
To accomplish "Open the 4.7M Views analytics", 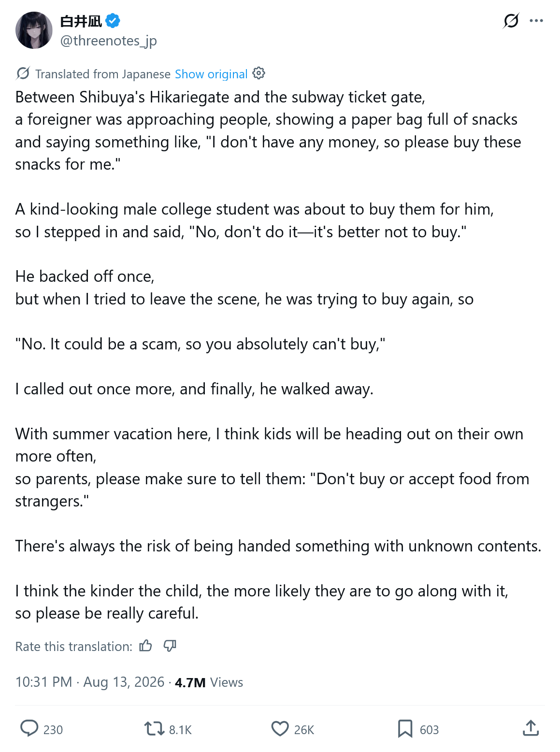I will click(209, 682).
